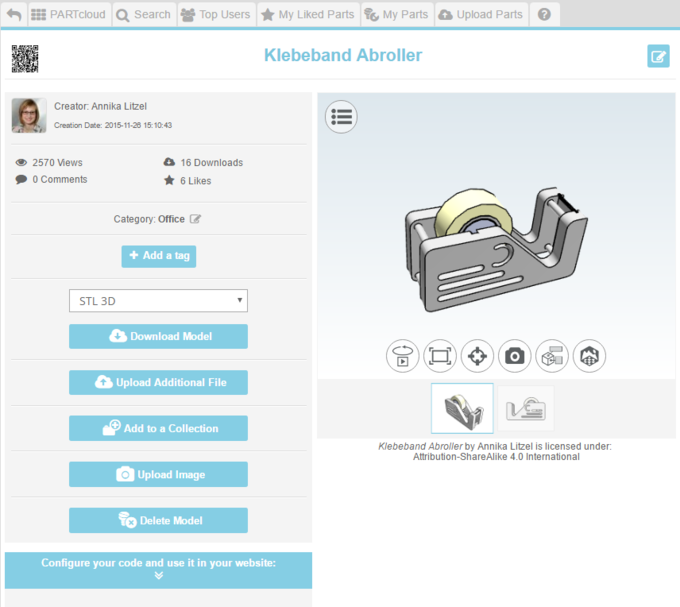The height and width of the screenshot is (607, 680).
Task: Take a snapshot with the camera icon
Action: point(514,356)
